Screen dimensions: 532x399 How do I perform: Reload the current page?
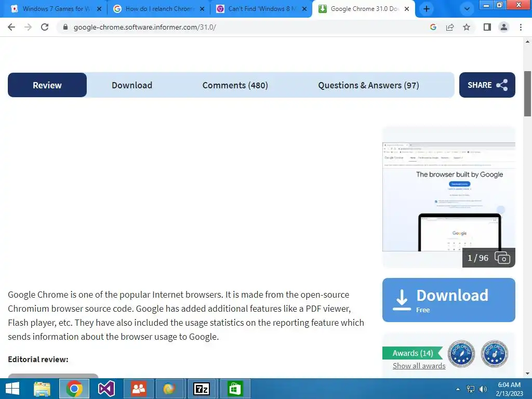pos(45,27)
